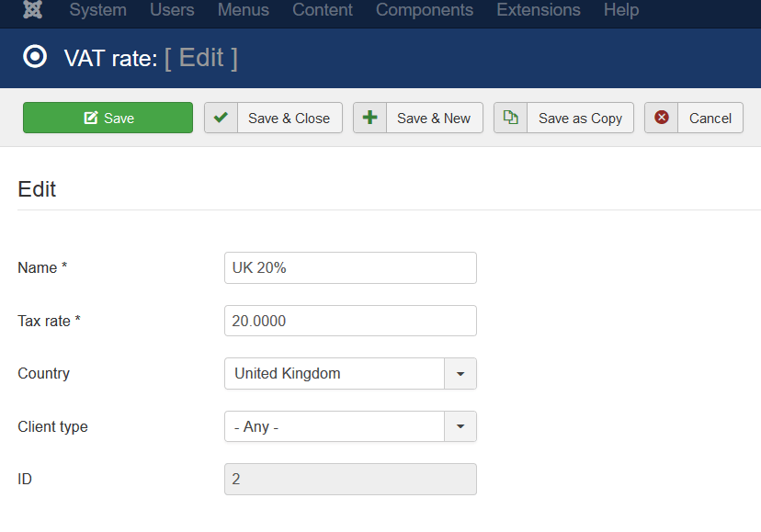The image size is (761, 532).
Task: Focus the Name field containing UK 20%
Action: [350, 267]
